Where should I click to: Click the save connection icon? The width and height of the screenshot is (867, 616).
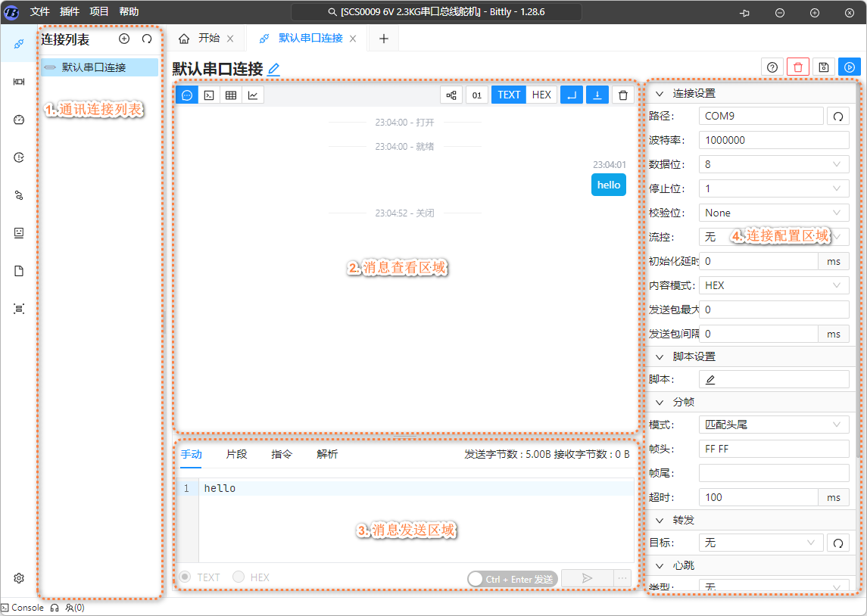click(824, 67)
